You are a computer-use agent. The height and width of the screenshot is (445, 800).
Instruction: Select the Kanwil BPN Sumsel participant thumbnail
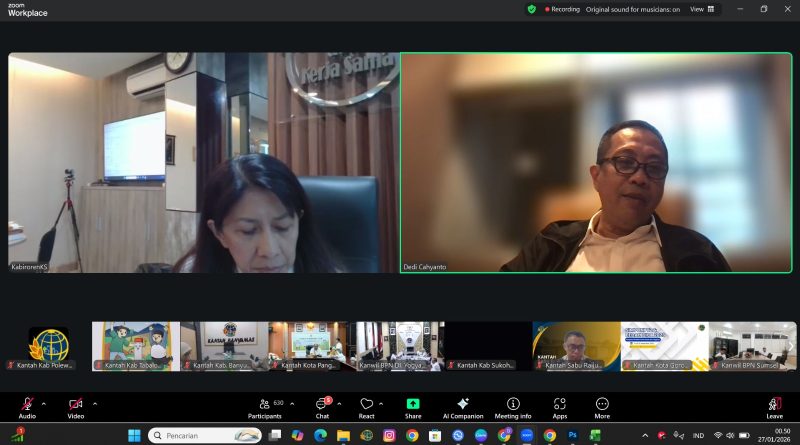point(752,346)
